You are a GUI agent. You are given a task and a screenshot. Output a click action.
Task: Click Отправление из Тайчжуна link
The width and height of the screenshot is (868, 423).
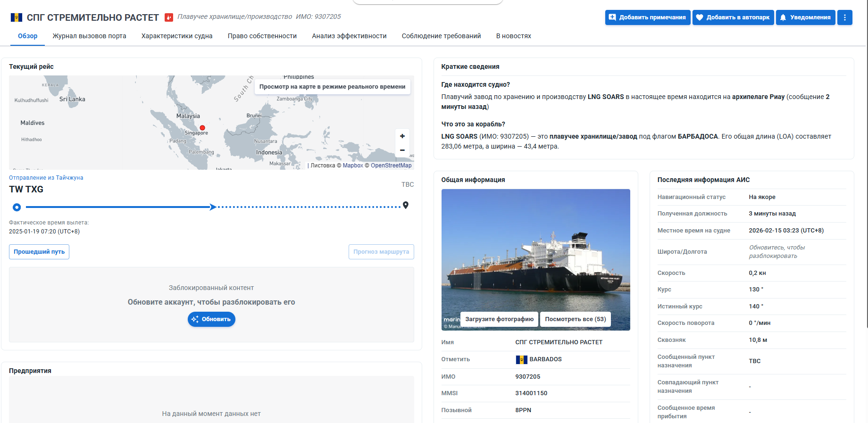pyautogui.click(x=46, y=178)
